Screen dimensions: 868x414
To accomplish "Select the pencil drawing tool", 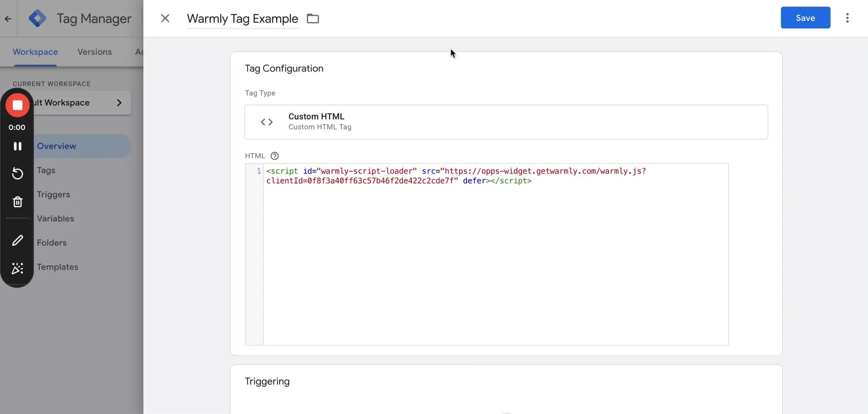I will [17, 240].
